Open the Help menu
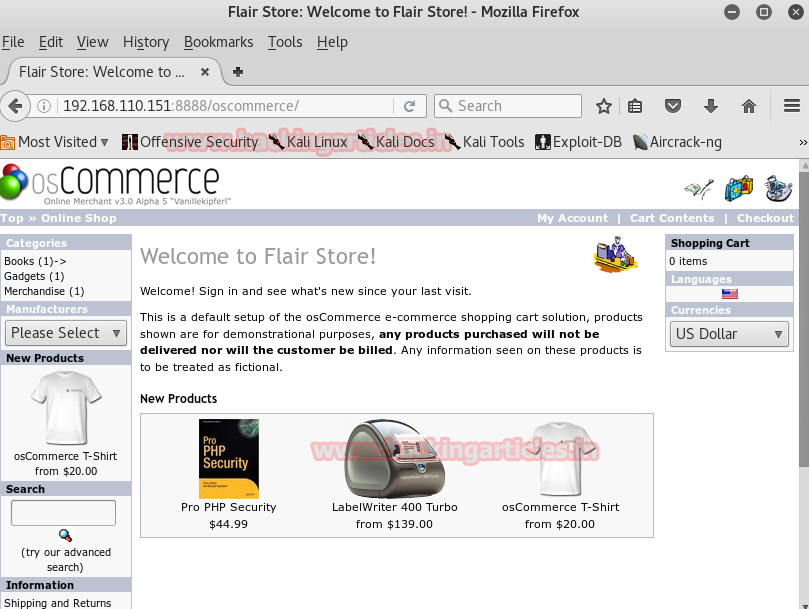The image size is (809, 609). click(332, 42)
